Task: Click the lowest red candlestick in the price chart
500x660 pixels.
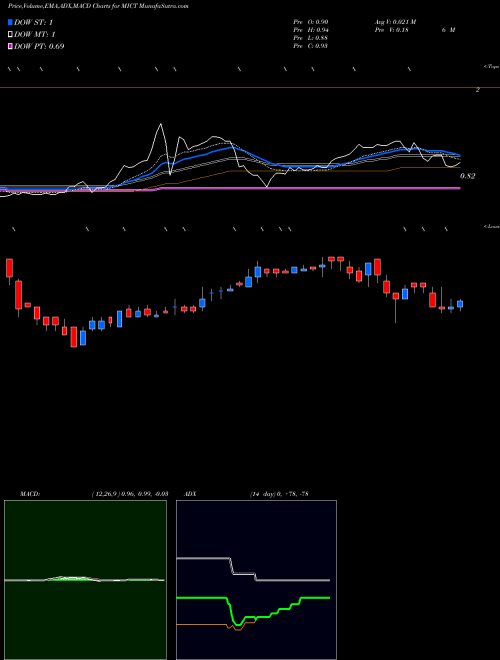Action: click(74, 337)
